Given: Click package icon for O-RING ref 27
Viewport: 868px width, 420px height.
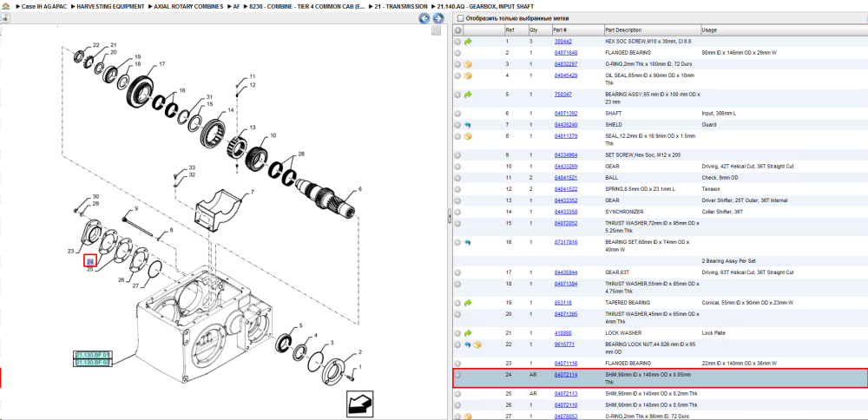Looking at the screenshot, I should point(468,417).
